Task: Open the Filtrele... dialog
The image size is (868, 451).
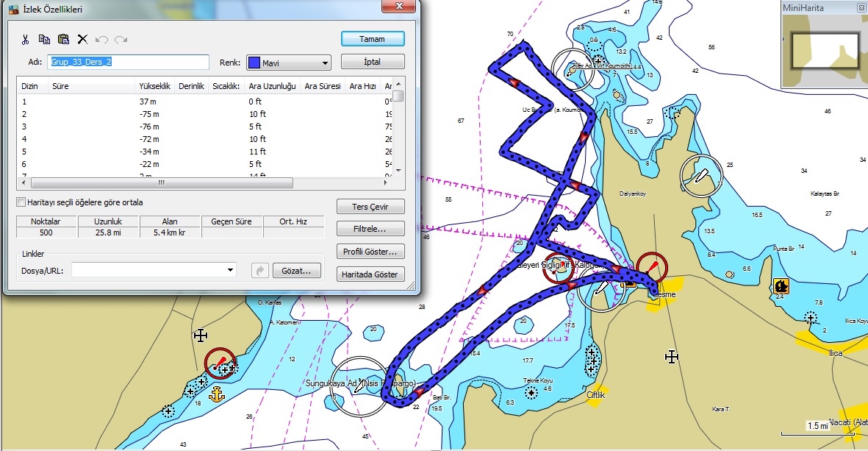Action: (x=370, y=229)
